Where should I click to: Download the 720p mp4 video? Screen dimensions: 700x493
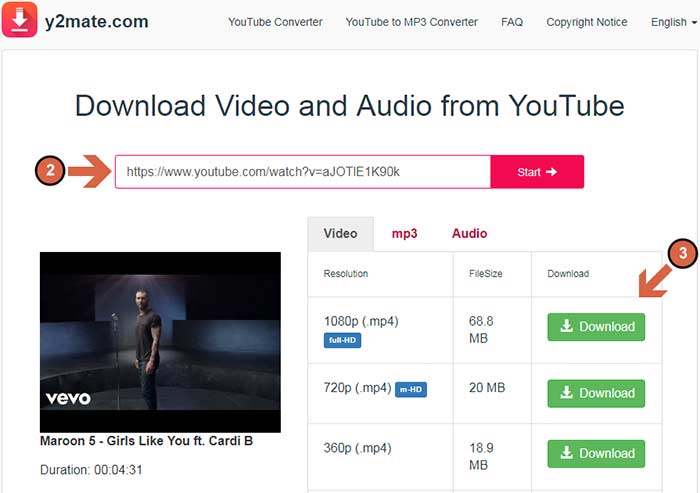pos(596,393)
